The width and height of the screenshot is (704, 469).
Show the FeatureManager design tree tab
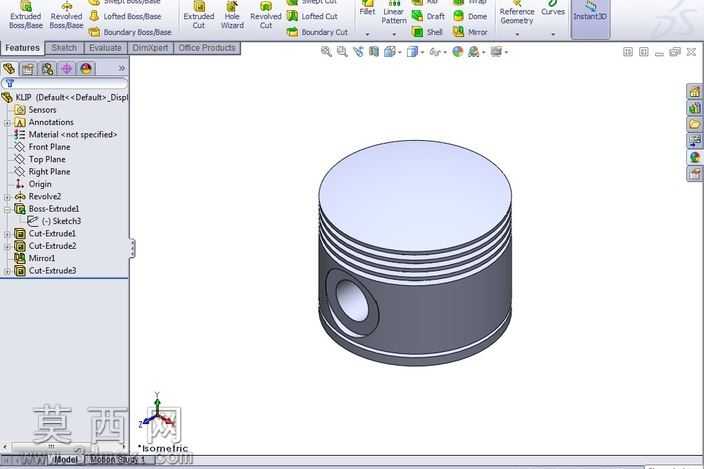(x=9, y=69)
